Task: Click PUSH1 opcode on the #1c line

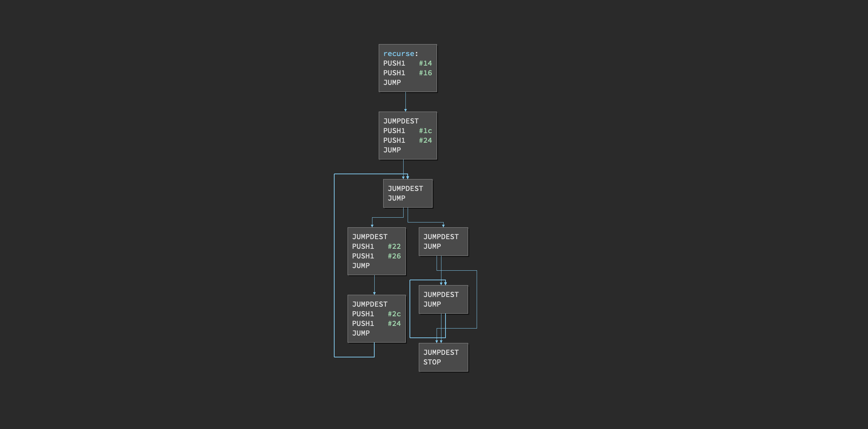Action: coord(394,131)
